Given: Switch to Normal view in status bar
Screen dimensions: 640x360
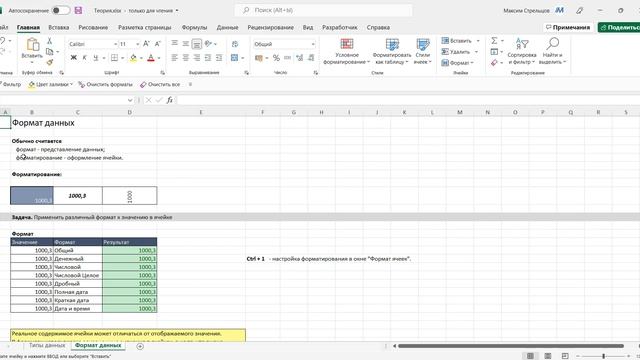Looking at the screenshot, I should (530, 356).
